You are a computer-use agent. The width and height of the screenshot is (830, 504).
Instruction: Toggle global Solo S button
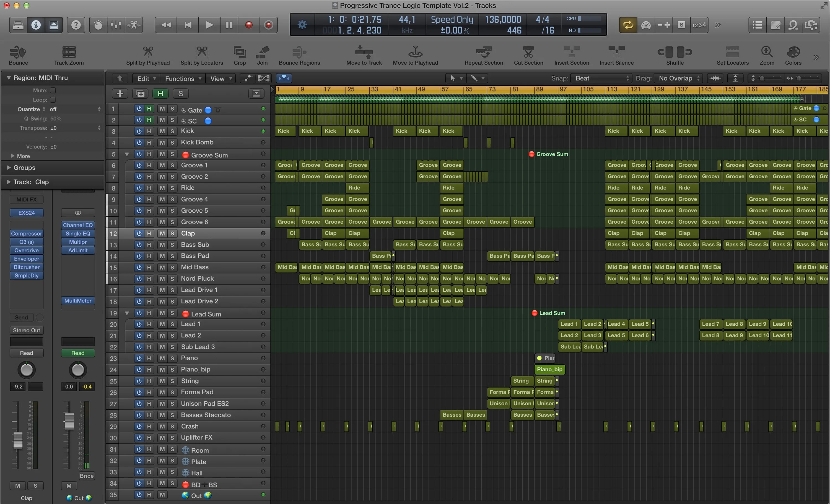[181, 94]
